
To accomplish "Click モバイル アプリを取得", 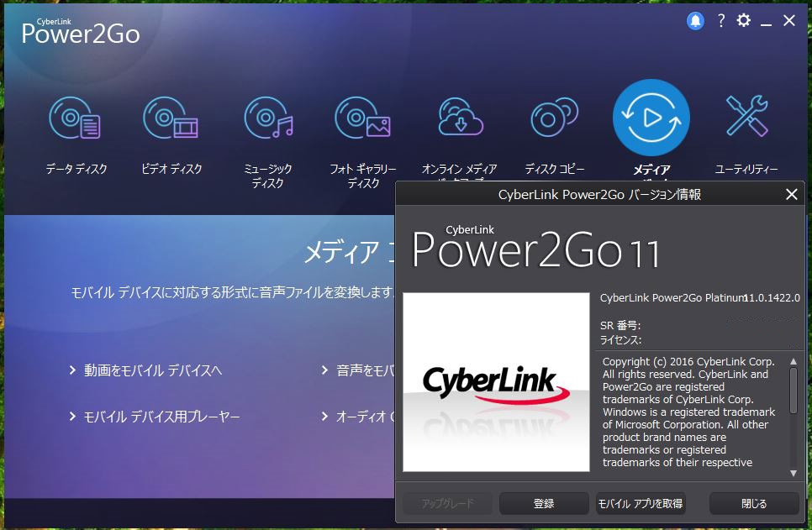I will pos(642,503).
